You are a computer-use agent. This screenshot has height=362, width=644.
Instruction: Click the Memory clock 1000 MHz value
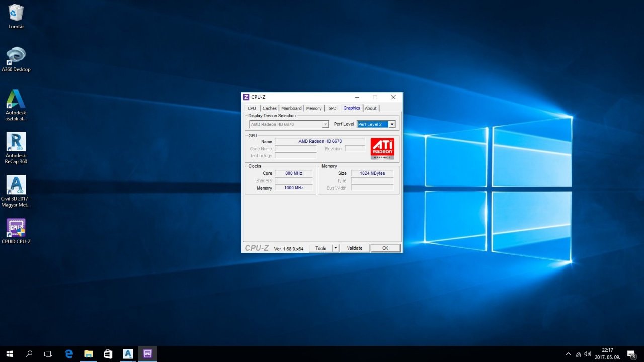(x=294, y=188)
